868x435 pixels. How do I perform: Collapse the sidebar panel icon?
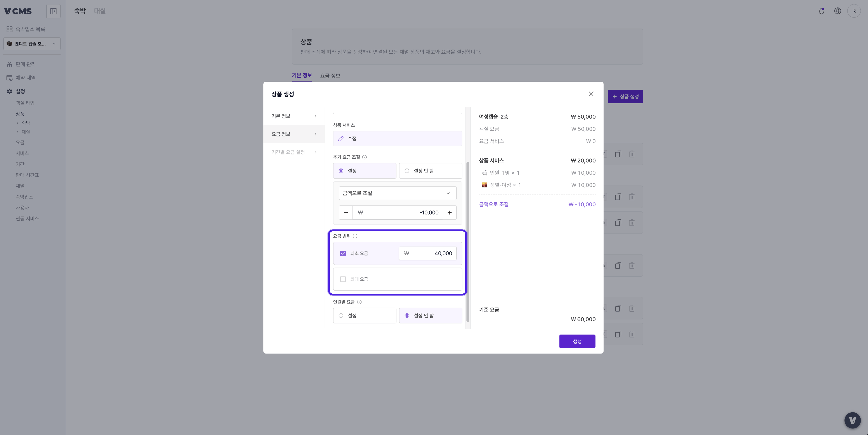pos(53,11)
